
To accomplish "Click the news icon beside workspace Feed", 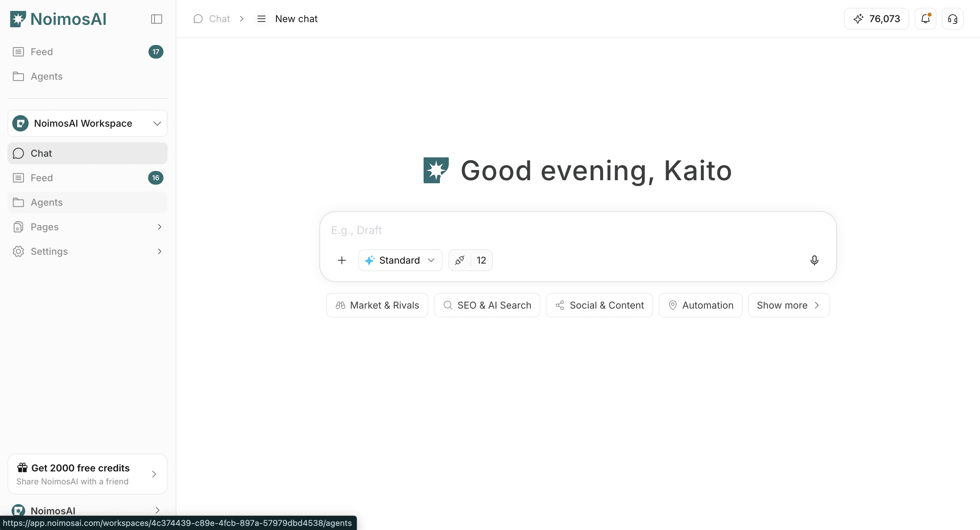I will [x=18, y=178].
